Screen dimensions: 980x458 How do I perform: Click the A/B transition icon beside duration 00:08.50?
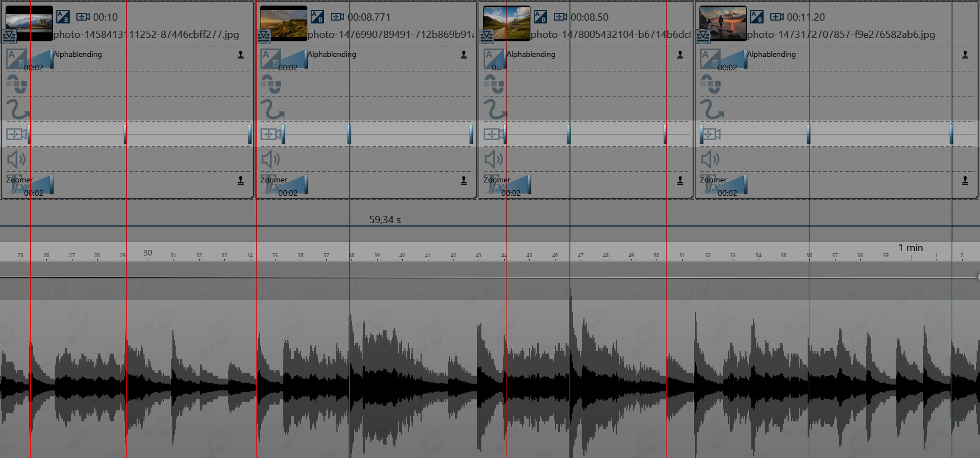[540, 17]
